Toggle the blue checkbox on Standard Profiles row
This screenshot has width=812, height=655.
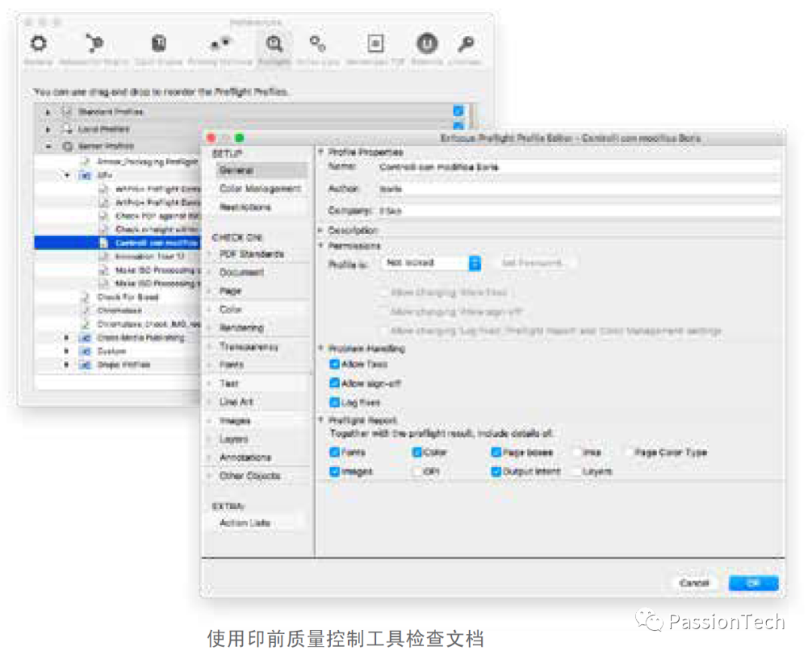click(459, 111)
